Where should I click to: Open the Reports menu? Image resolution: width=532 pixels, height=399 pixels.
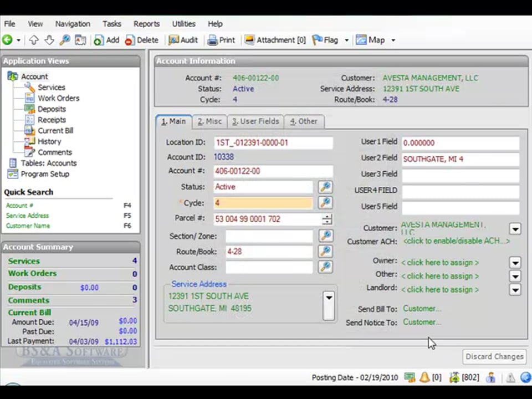146,24
